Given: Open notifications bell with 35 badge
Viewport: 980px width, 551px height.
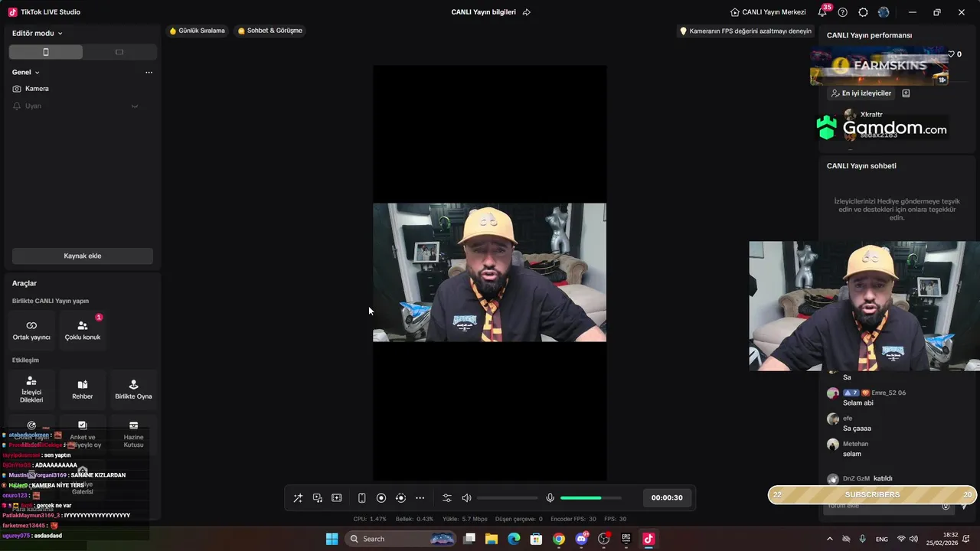Looking at the screenshot, I should (x=822, y=12).
